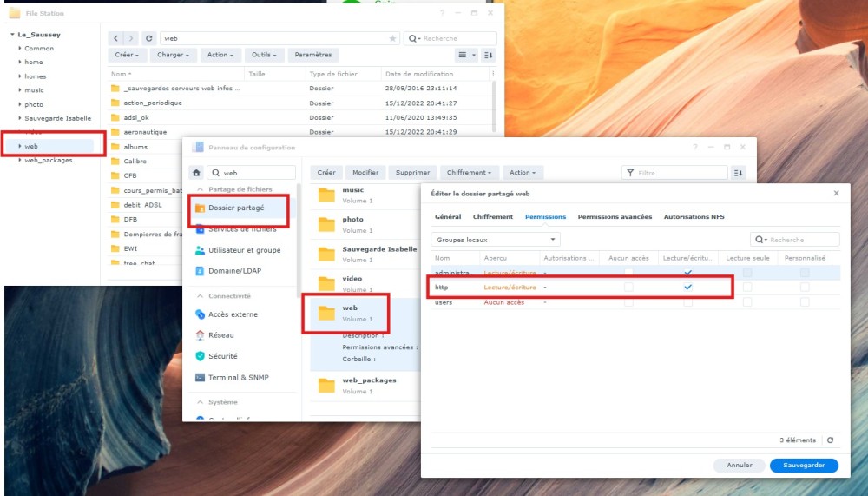Open the File Station Action dropdown
The image size is (868, 496).
(x=220, y=55)
